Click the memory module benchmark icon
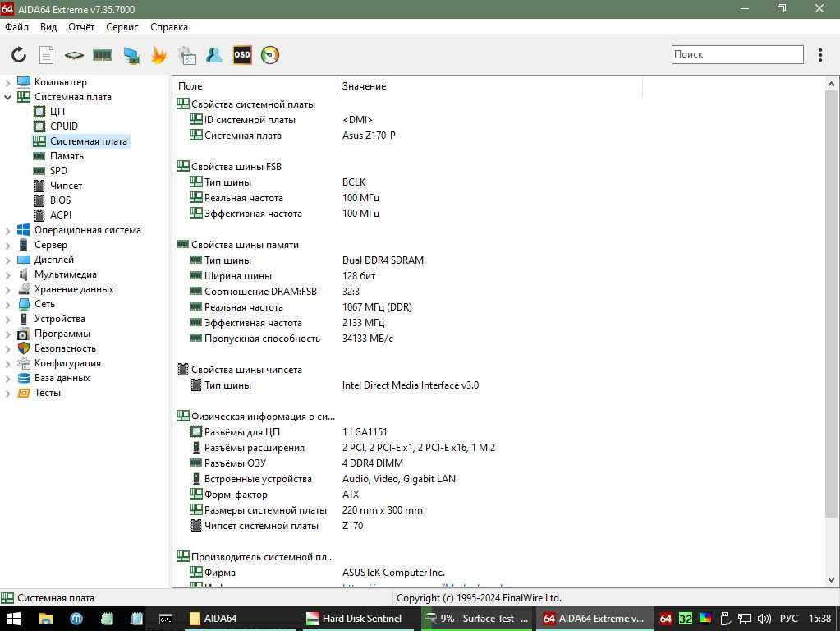The image size is (840, 631). [x=102, y=55]
